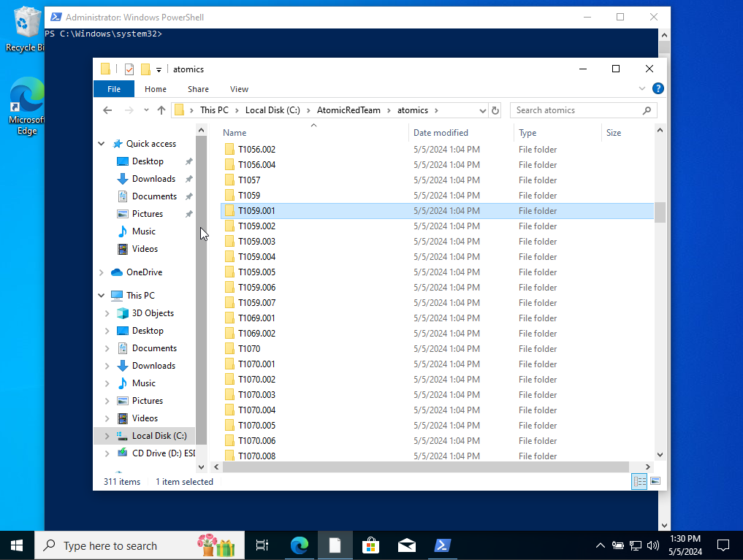Open the View ribbon tab

pos(239,89)
